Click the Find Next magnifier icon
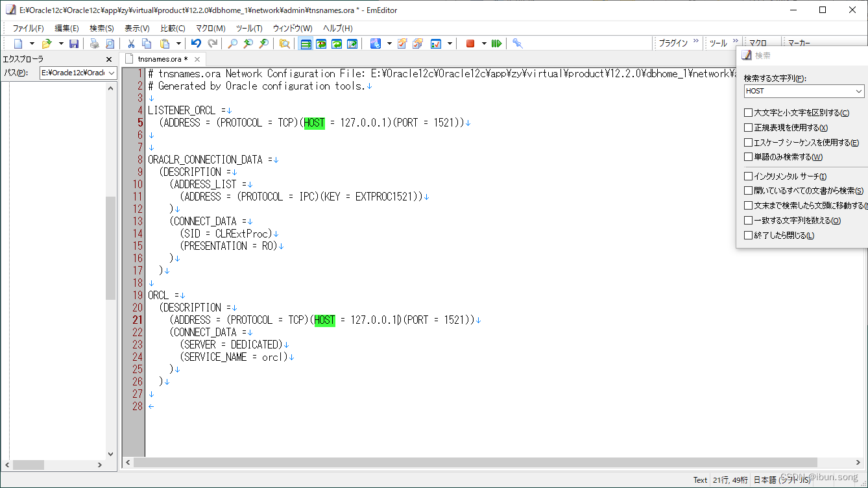Image resolution: width=868 pixels, height=488 pixels. 248,43
